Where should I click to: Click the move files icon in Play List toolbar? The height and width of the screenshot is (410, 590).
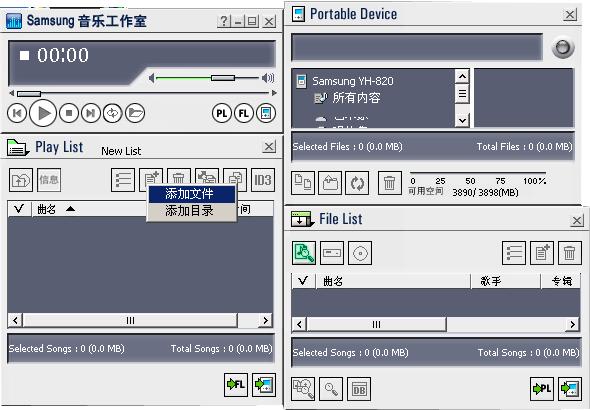(x=207, y=177)
